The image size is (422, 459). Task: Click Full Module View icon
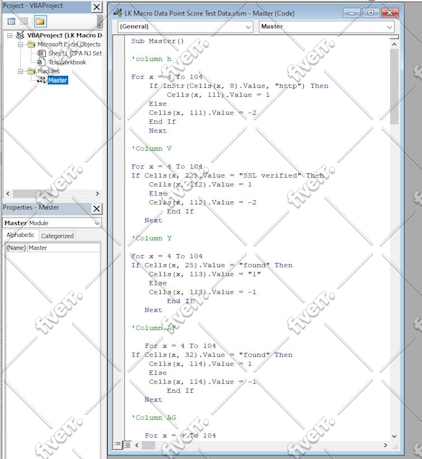coord(127,445)
